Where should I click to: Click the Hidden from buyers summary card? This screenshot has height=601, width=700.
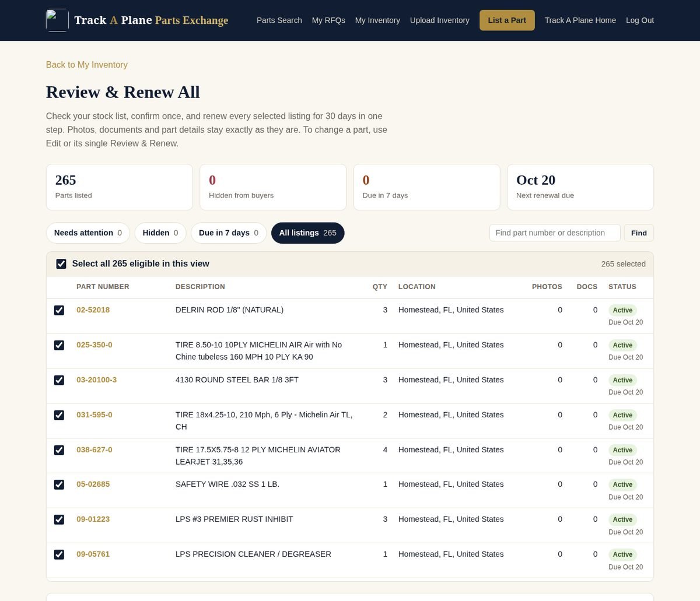pyautogui.click(x=273, y=187)
